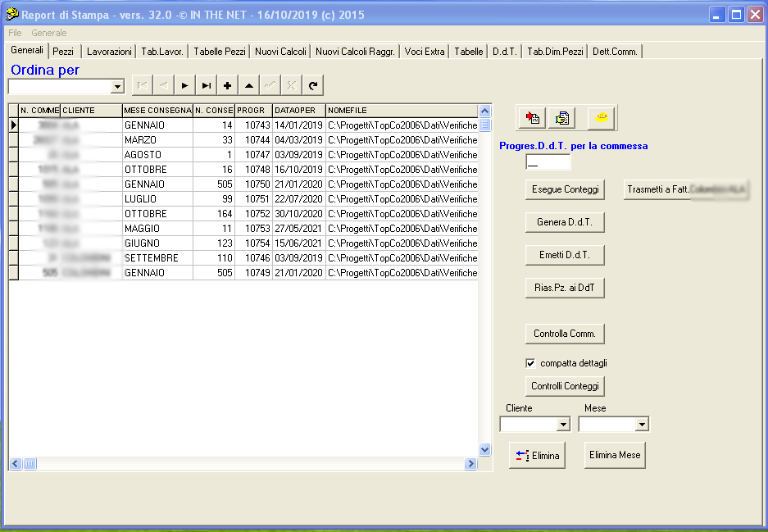Click the LUGLIO row cell
Screen dimensions: 768x532
157,199
